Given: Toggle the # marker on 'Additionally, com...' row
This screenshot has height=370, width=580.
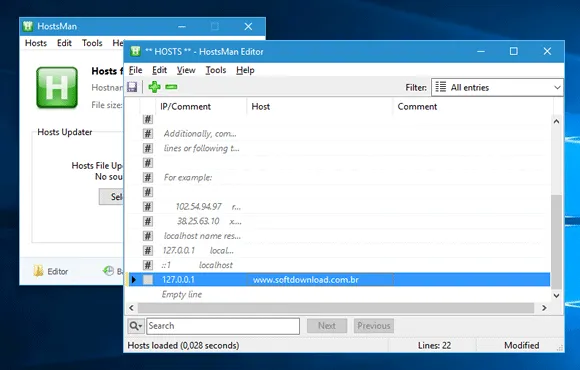Looking at the screenshot, I should [148, 134].
